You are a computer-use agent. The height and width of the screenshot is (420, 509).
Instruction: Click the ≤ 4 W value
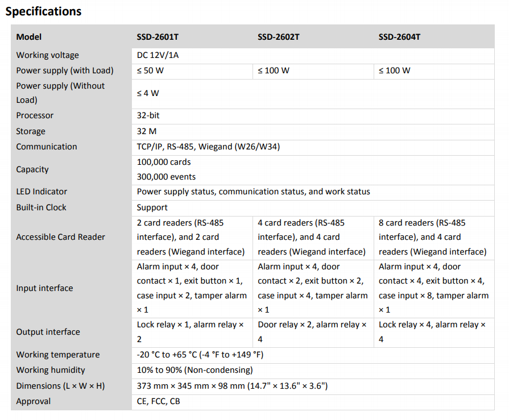[148, 93]
